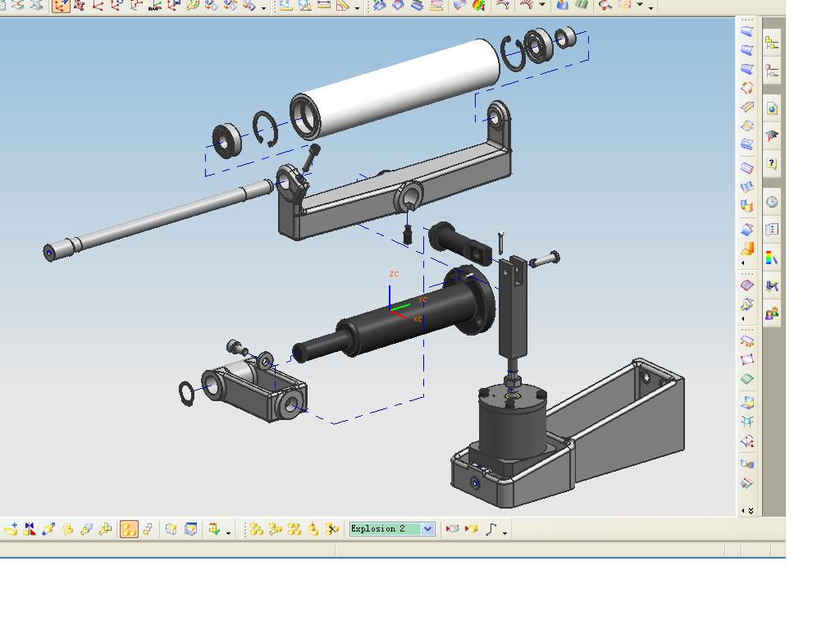The image size is (840, 630).
Task: Click the Show Component icon left of tracelines
Action: tap(472, 529)
